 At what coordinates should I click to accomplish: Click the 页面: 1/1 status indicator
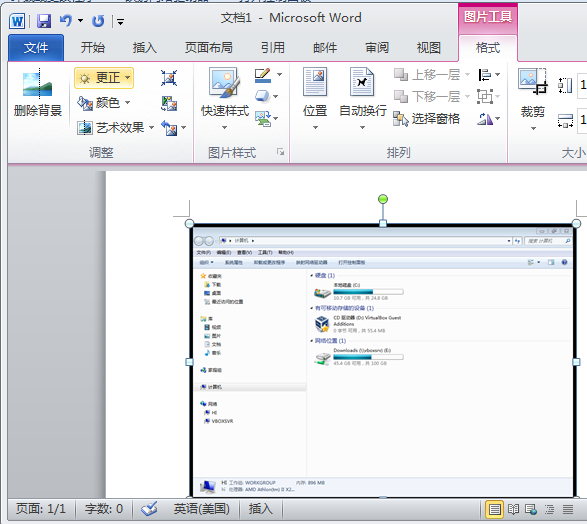pyautogui.click(x=40, y=509)
